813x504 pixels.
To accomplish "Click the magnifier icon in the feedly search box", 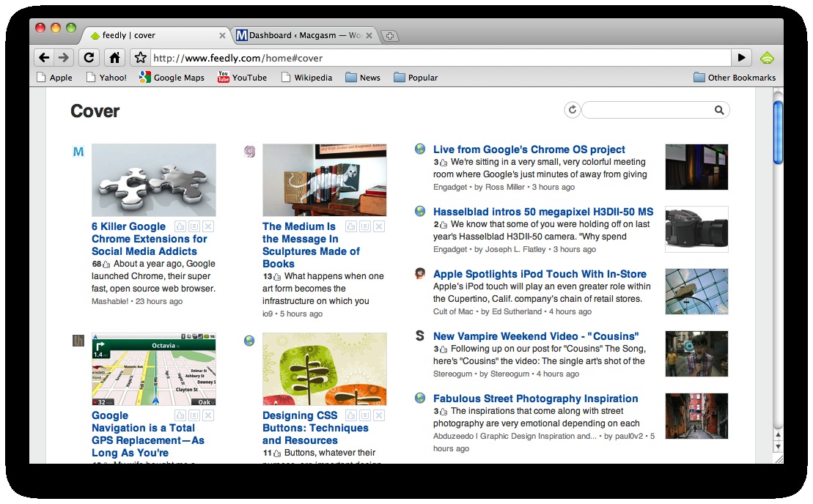I will [x=719, y=110].
